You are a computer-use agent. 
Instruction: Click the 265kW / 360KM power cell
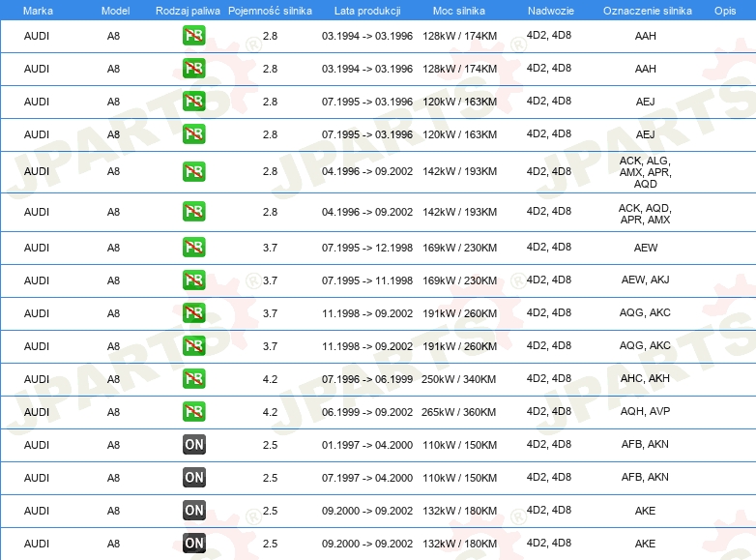click(x=459, y=412)
